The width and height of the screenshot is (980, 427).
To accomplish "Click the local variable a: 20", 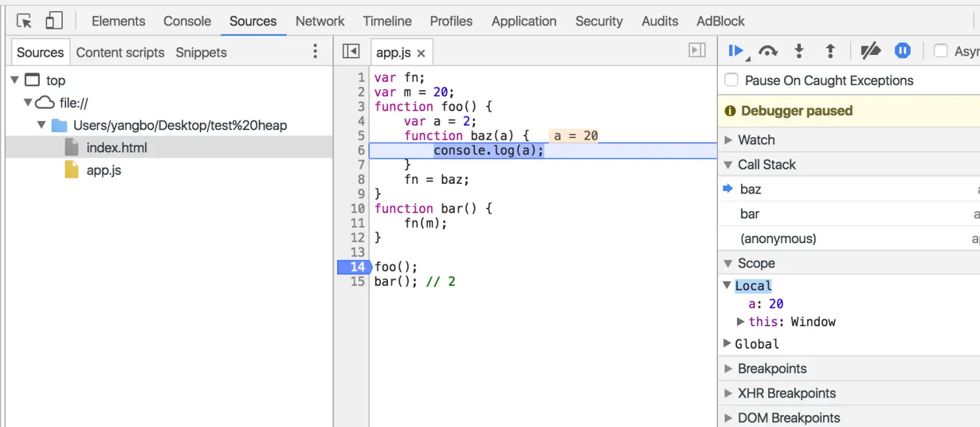I will [766, 303].
